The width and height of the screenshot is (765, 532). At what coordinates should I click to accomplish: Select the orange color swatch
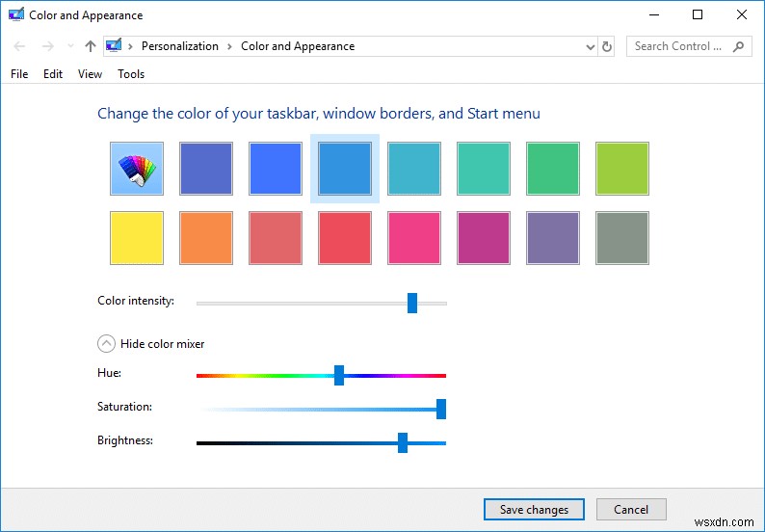206,238
